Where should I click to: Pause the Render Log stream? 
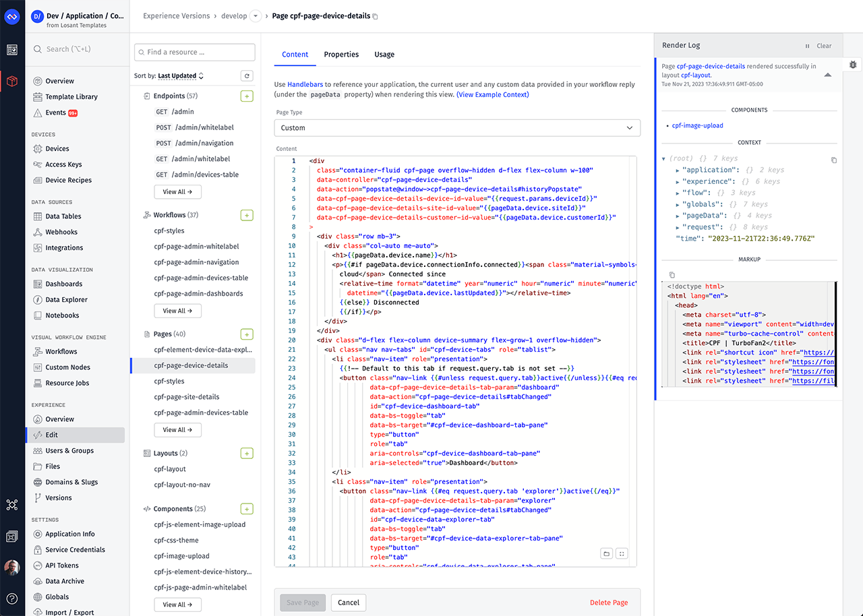pos(807,46)
